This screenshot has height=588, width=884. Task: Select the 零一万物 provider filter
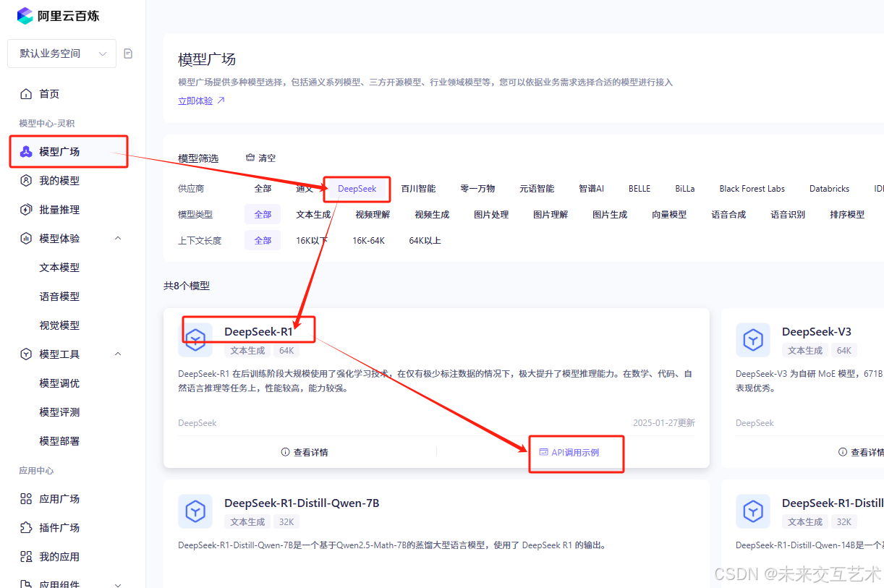click(x=477, y=189)
